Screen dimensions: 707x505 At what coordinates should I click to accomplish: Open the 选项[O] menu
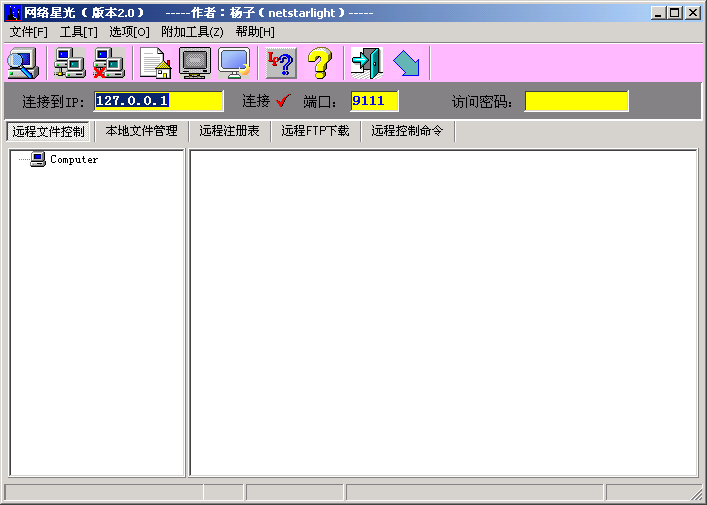129,32
